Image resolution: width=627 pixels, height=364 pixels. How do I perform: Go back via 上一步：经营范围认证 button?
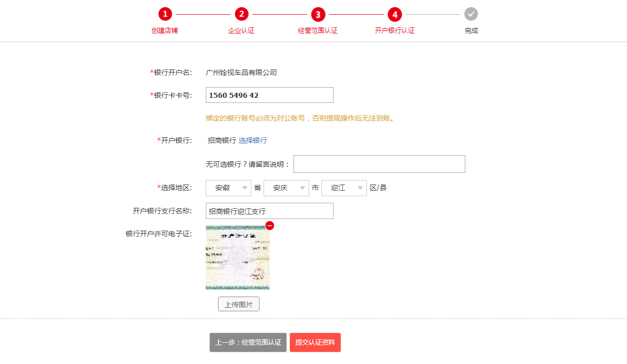point(248,342)
